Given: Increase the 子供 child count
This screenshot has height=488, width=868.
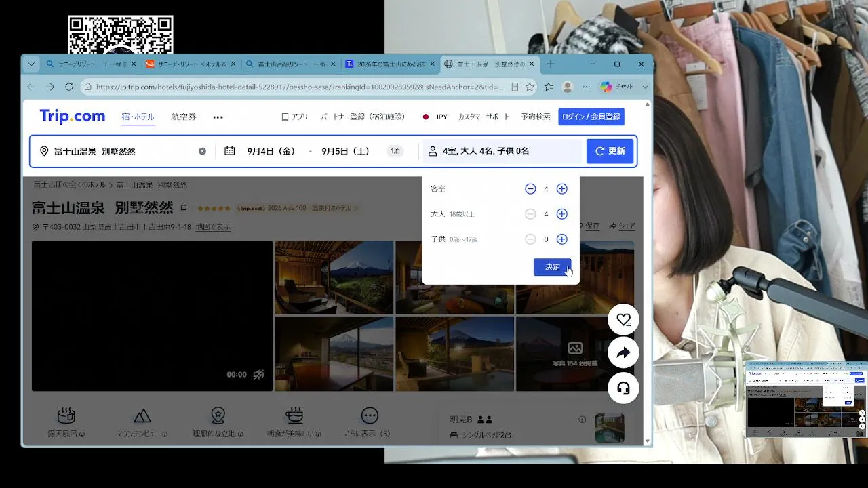Looking at the screenshot, I should tap(561, 239).
